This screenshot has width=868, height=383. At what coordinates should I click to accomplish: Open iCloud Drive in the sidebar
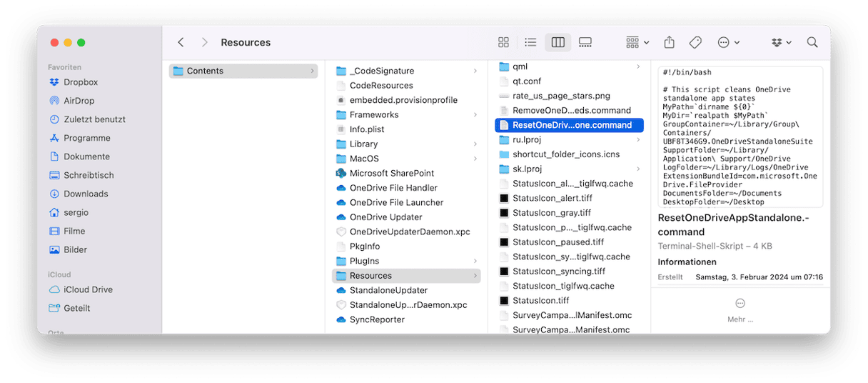(88, 289)
